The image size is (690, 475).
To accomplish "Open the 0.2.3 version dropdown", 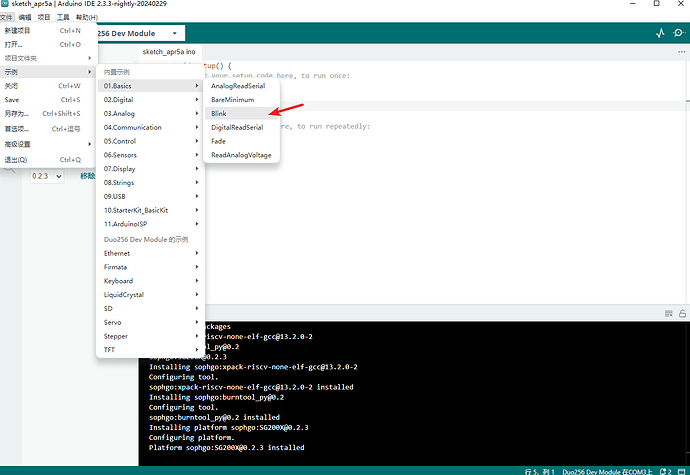I will [46, 176].
